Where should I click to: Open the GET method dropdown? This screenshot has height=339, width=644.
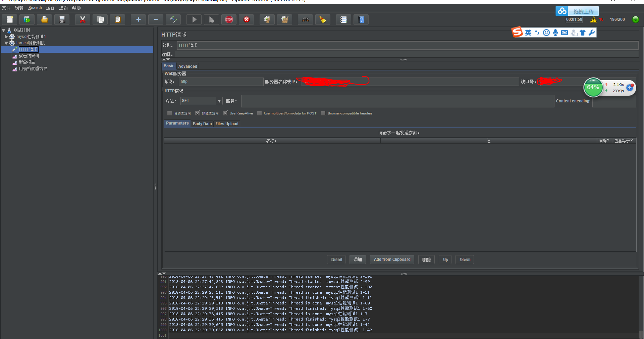pos(219,101)
